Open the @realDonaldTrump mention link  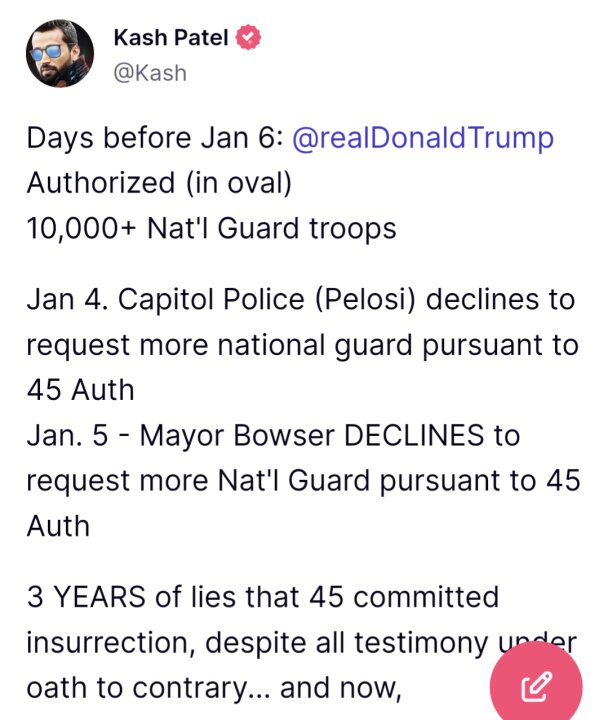pyautogui.click(x=423, y=138)
